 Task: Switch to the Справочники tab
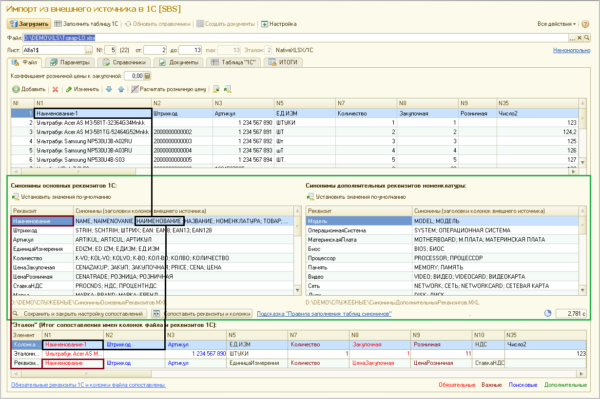pyautogui.click(x=124, y=62)
